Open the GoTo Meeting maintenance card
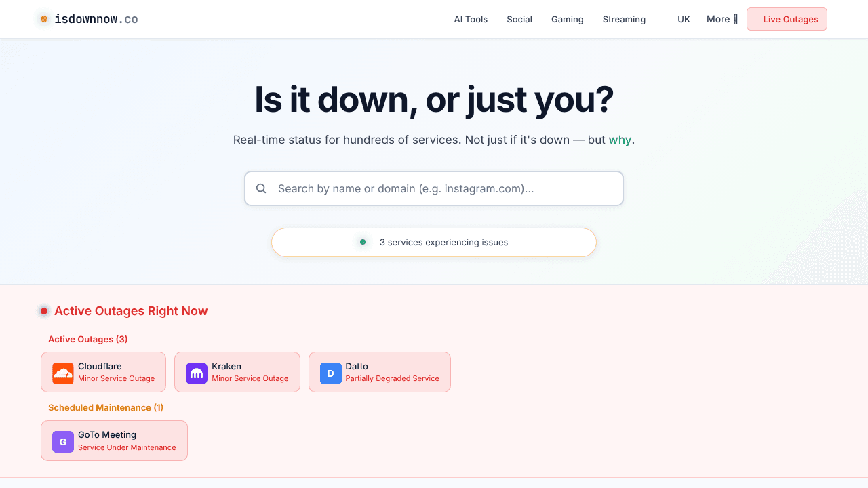 tap(114, 441)
